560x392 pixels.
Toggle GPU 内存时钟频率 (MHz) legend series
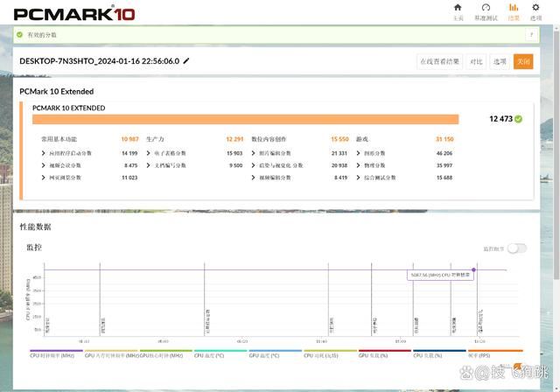tap(112, 355)
